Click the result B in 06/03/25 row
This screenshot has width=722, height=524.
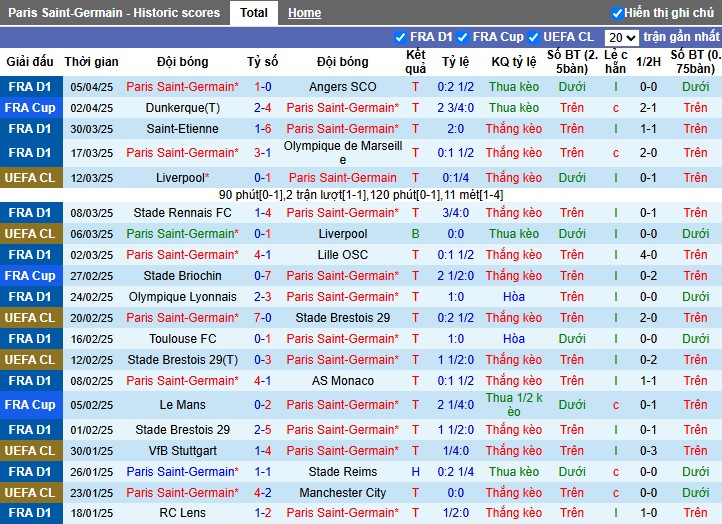tap(415, 234)
